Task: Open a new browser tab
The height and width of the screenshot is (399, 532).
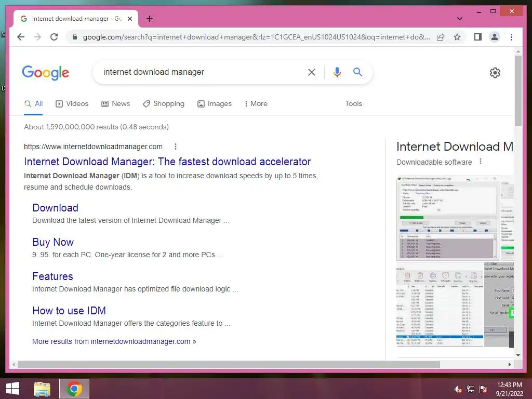Action: (x=149, y=19)
